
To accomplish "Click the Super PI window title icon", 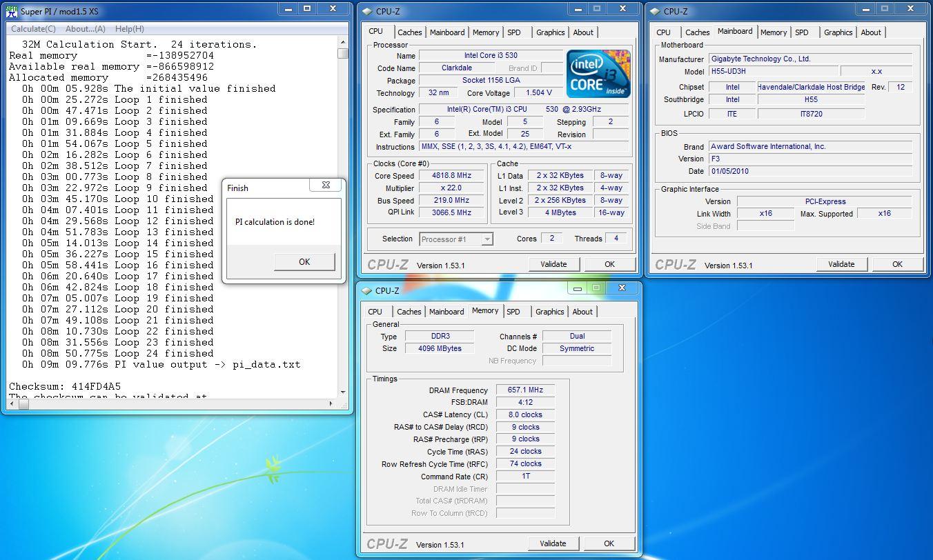I will point(12,10).
